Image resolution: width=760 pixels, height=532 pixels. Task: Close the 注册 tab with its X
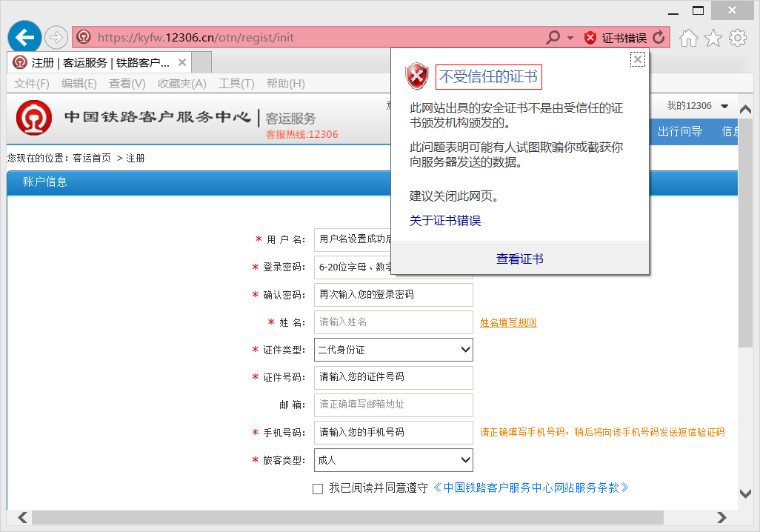(181, 62)
